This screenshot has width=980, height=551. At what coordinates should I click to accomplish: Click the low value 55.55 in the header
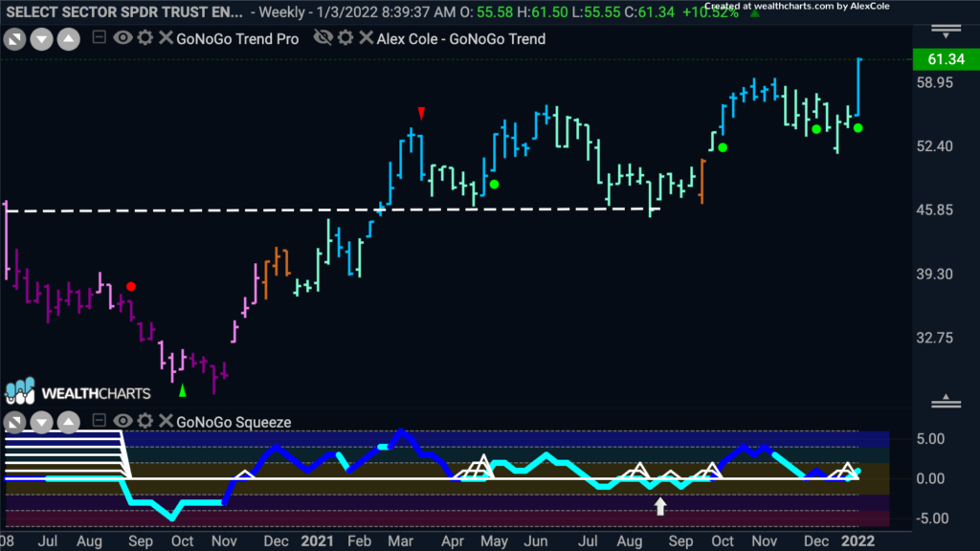point(603,11)
